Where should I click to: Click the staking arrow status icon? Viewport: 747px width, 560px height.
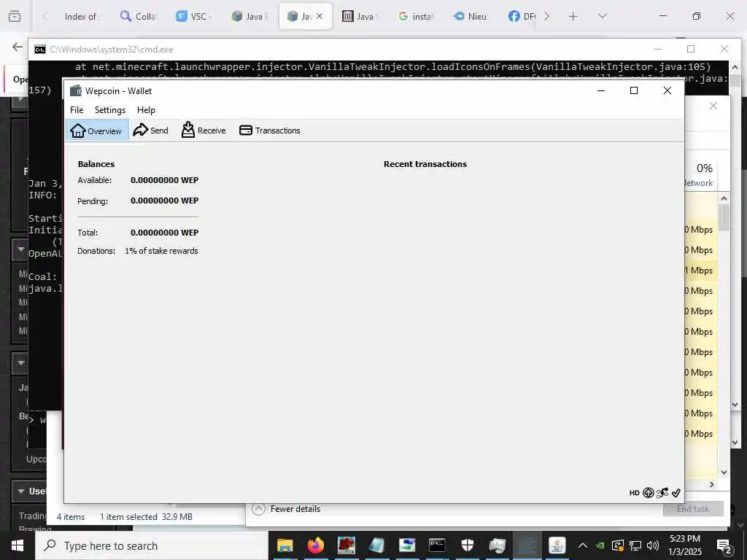point(649,493)
